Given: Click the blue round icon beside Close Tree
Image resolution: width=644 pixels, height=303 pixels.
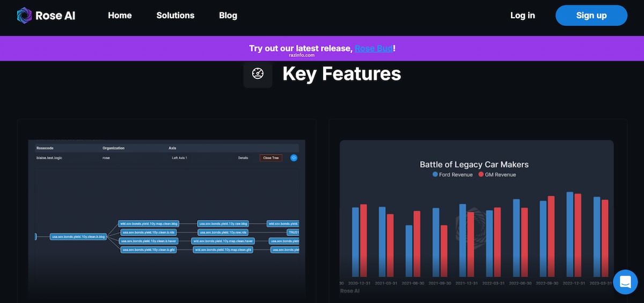Looking at the screenshot, I should click(x=294, y=158).
